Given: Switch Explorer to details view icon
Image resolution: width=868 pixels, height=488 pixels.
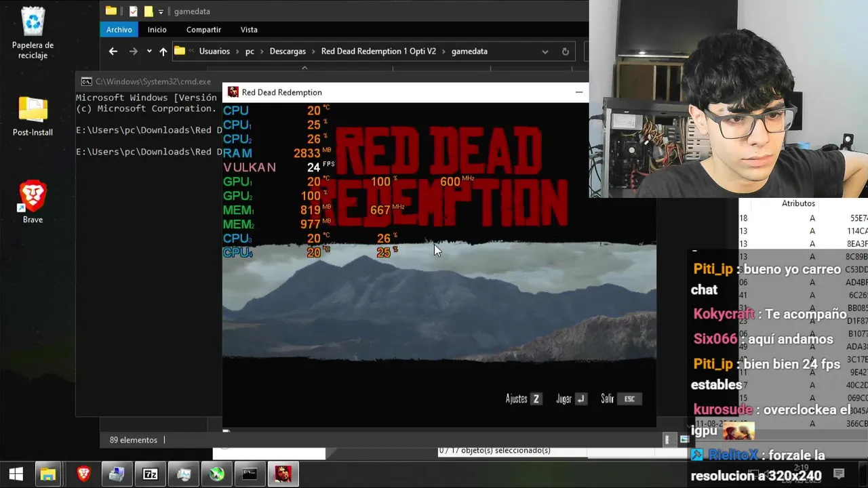Looking at the screenshot, I should pyautogui.click(x=667, y=440).
